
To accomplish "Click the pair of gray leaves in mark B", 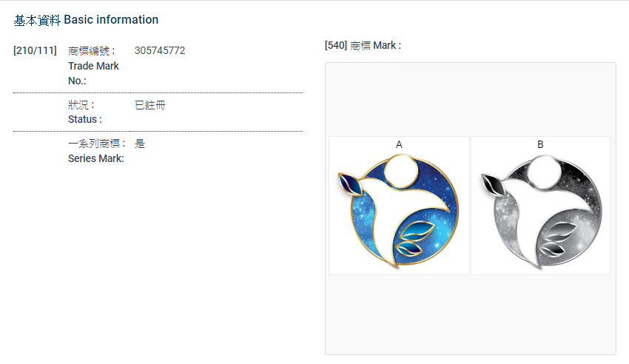I will pyautogui.click(x=555, y=238).
